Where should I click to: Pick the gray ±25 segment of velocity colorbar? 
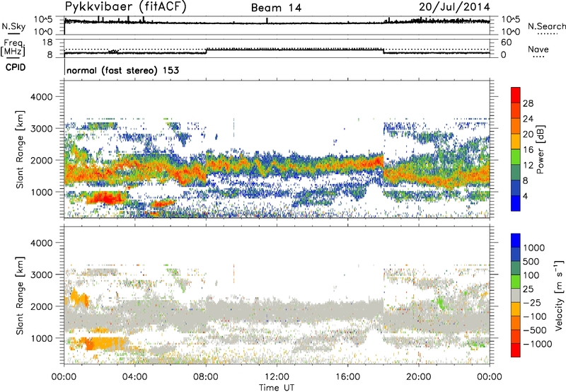516,296
